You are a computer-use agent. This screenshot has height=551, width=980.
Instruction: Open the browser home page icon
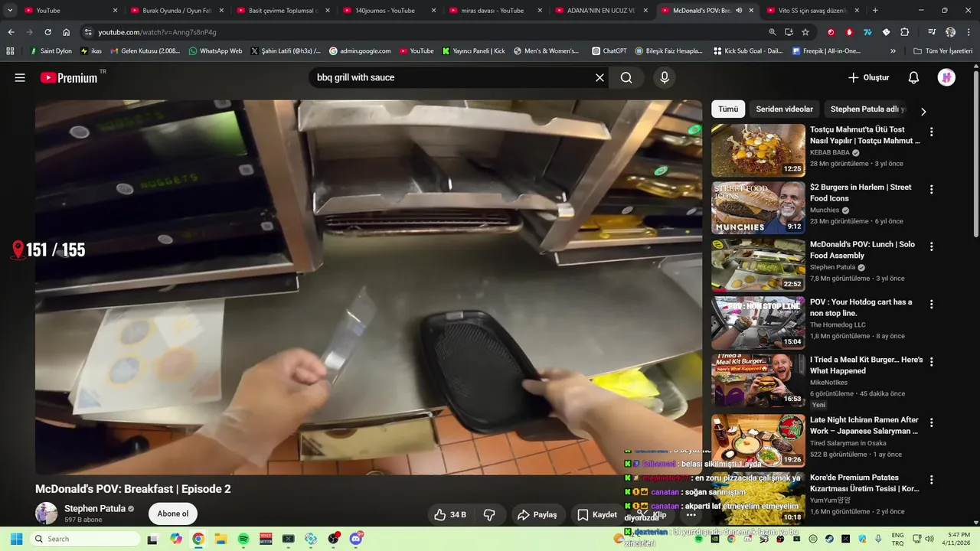[66, 32]
